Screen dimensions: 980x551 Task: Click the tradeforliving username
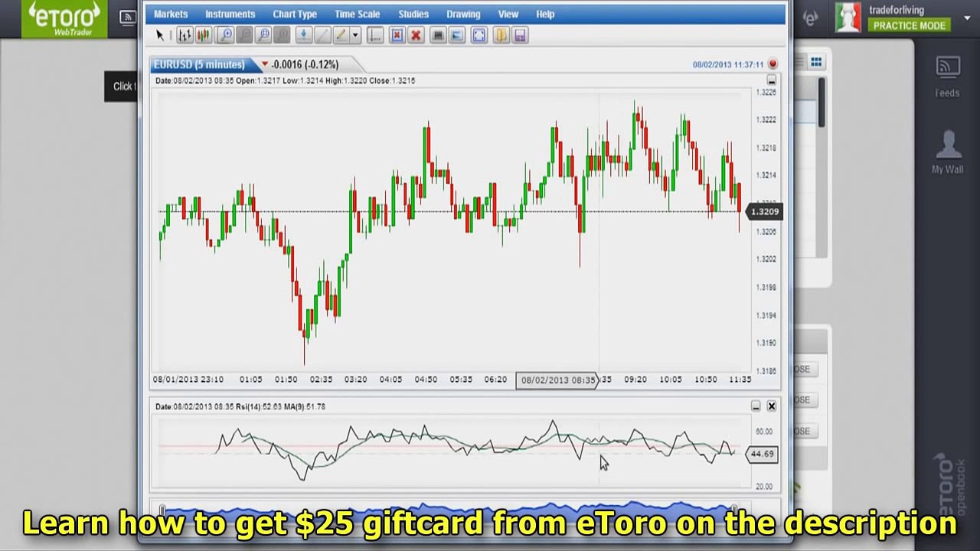pos(897,10)
